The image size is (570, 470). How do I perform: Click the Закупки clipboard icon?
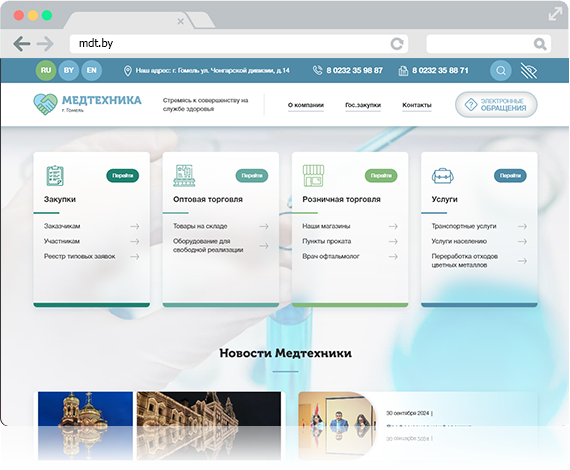(x=55, y=176)
